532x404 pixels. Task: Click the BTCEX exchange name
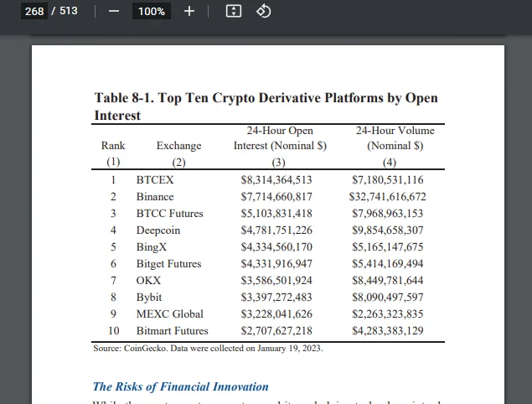tap(155, 179)
